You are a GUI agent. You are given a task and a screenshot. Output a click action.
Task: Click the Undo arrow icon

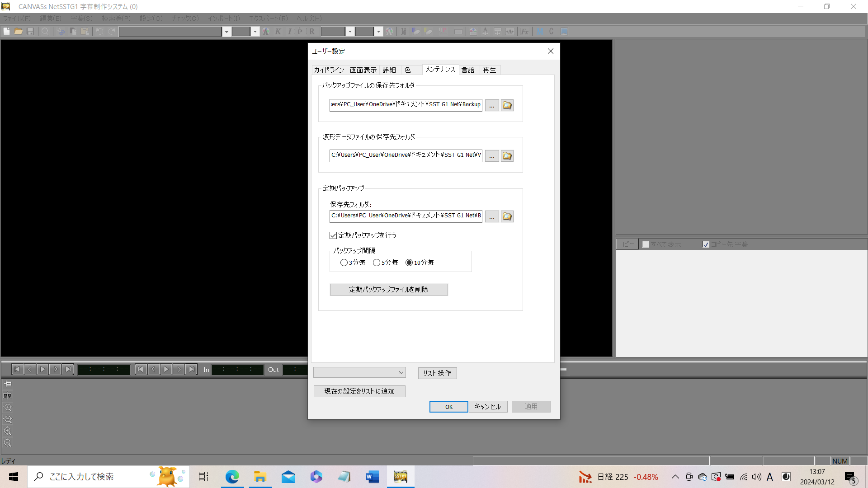[99, 31]
